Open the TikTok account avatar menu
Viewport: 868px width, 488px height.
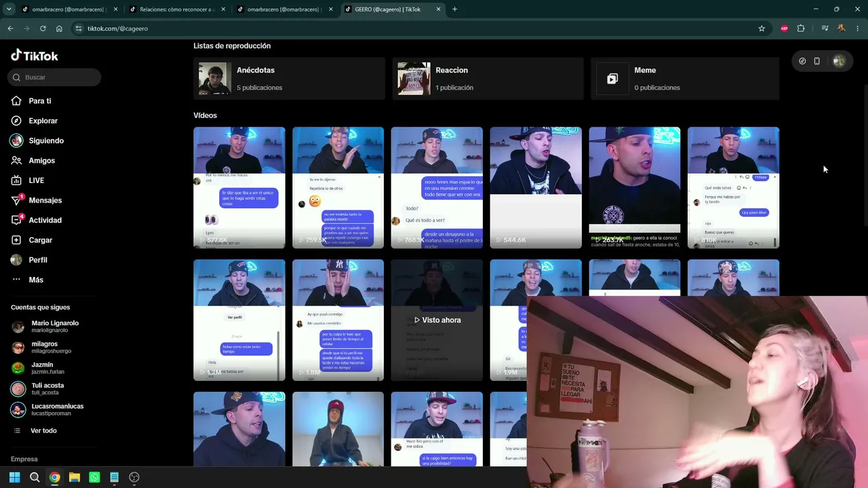pos(839,61)
